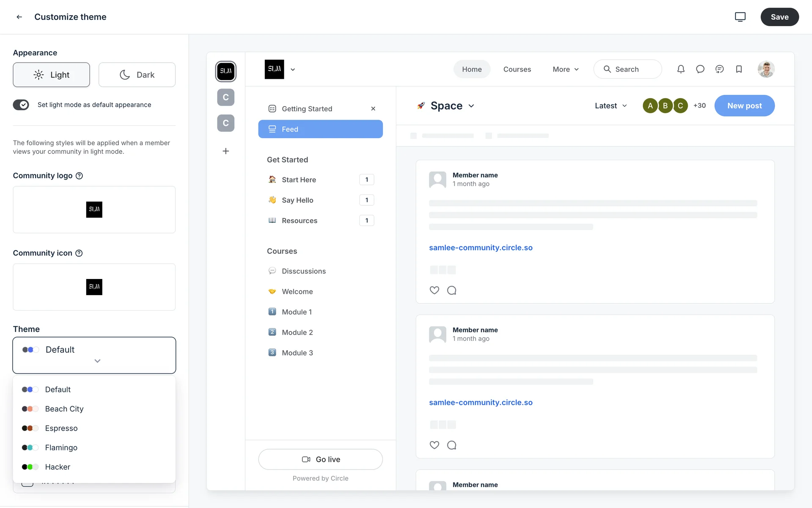Open the chat bubble messages icon
Viewport: 812px width, 508px height.
tap(700, 69)
